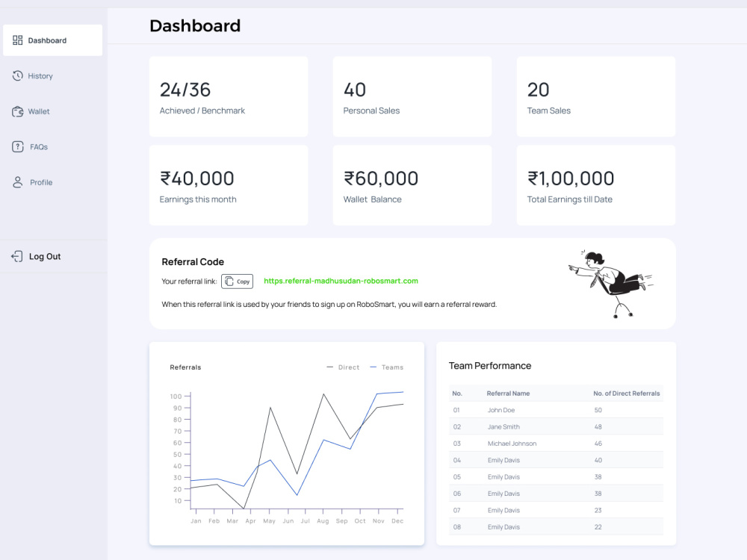
Task: Click the History clock icon
Action: pyautogui.click(x=18, y=75)
